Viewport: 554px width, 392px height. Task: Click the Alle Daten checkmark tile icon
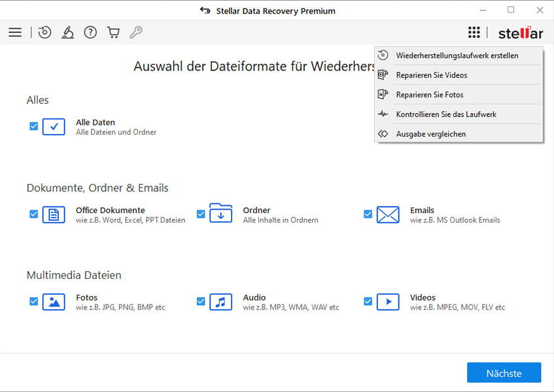(x=54, y=127)
